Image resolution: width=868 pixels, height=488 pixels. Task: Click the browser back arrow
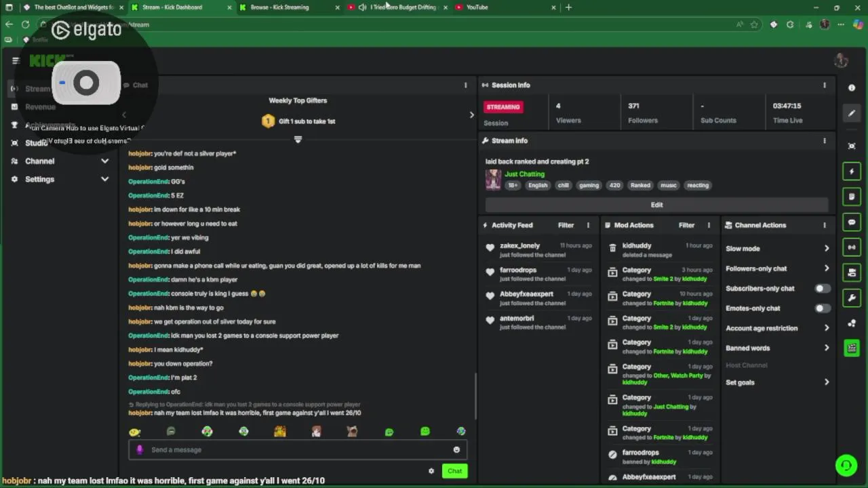[9, 24]
